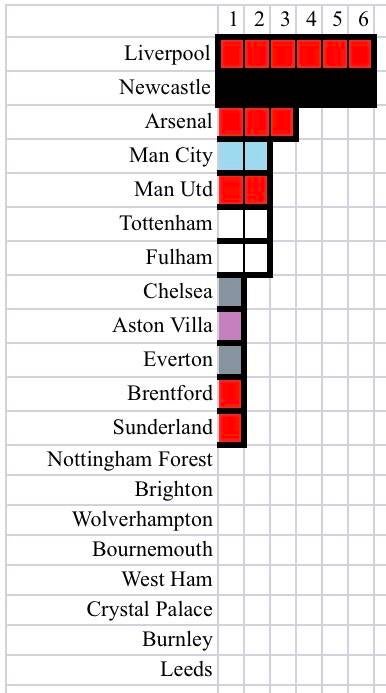Select column header number 4
Screen dimensions: 386x693
pyautogui.click(x=311, y=19)
